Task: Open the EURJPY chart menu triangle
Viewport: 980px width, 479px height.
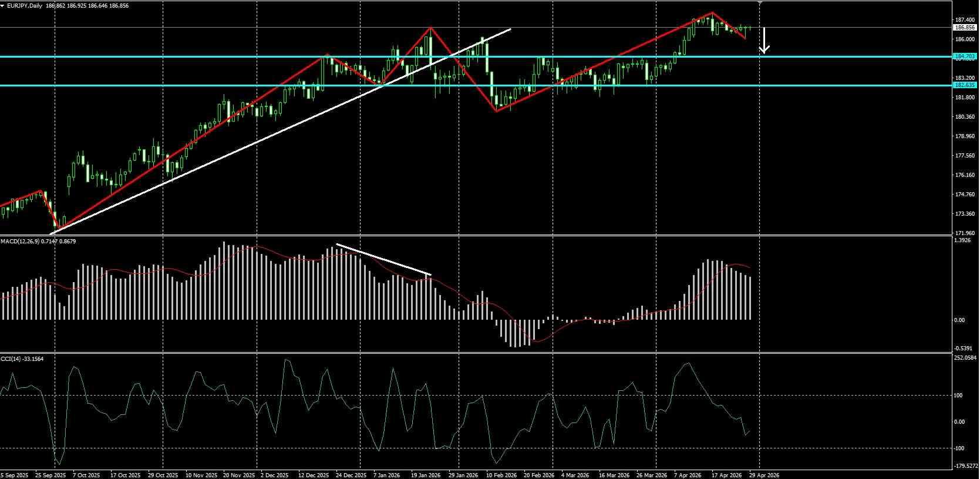Action: [x=3, y=5]
